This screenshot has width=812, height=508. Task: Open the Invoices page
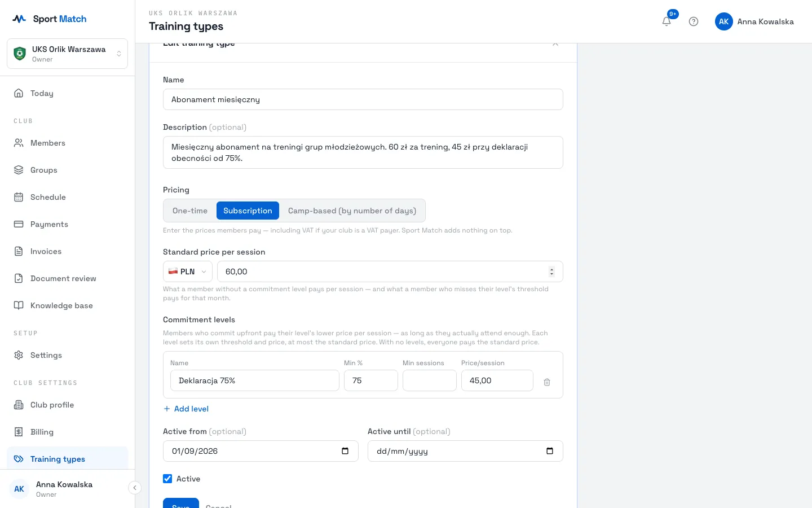68,251
